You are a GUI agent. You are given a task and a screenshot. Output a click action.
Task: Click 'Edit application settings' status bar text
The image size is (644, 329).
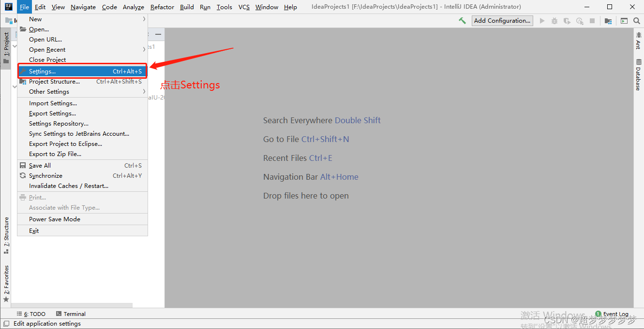tap(47, 324)
